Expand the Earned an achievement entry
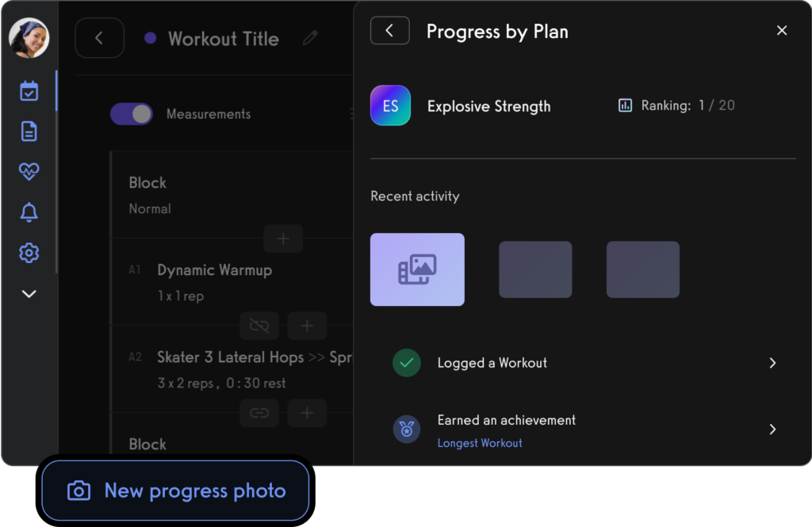 tap(772, 429)
